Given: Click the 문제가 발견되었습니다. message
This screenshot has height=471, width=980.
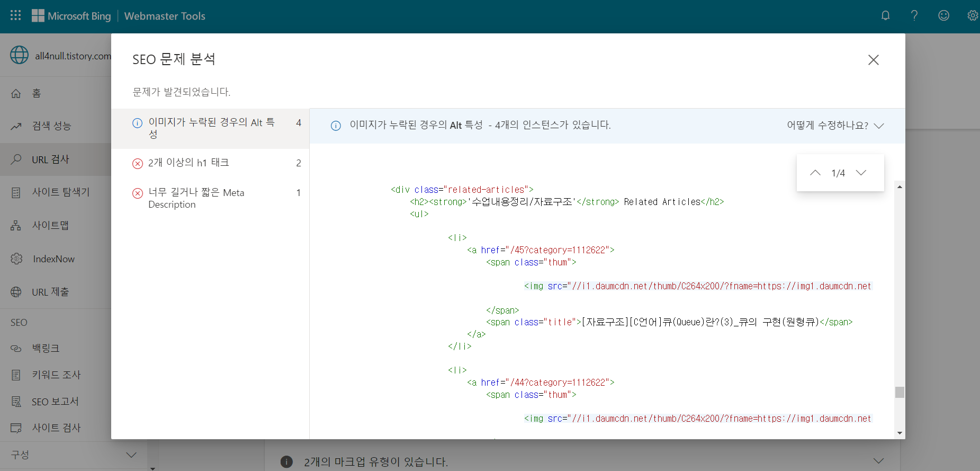Looking at the screenshot, I should coord(182,92).
